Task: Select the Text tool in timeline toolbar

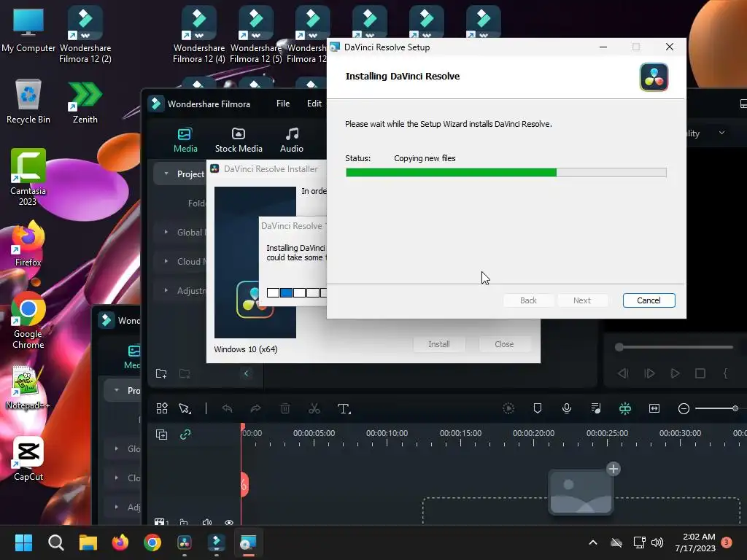Action: (x=344, y=408)
